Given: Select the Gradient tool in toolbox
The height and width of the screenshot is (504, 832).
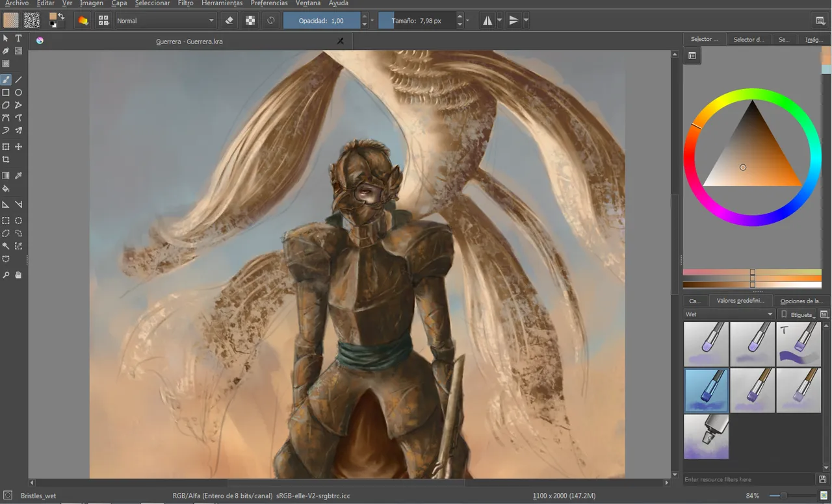Looking at the screenshot, I should click(x=6, y=176).
